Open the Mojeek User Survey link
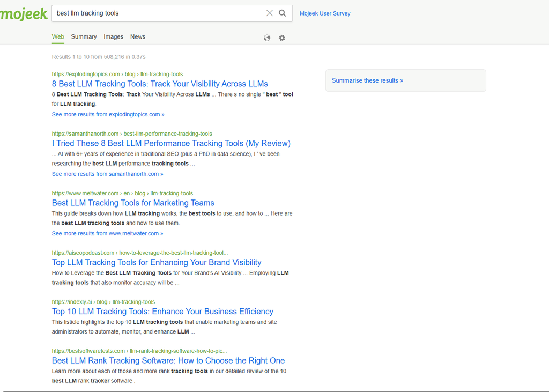Viewport: 549px width, 392px height. (325, 13)
